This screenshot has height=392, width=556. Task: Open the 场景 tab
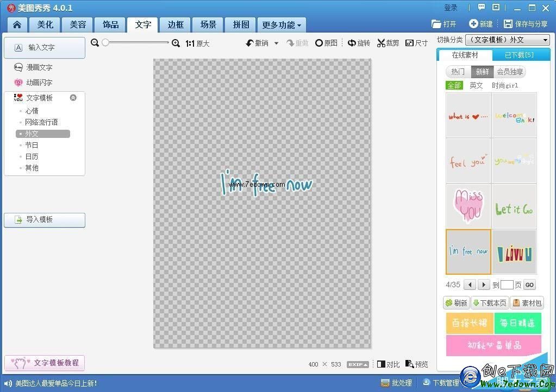coord(208,24)
